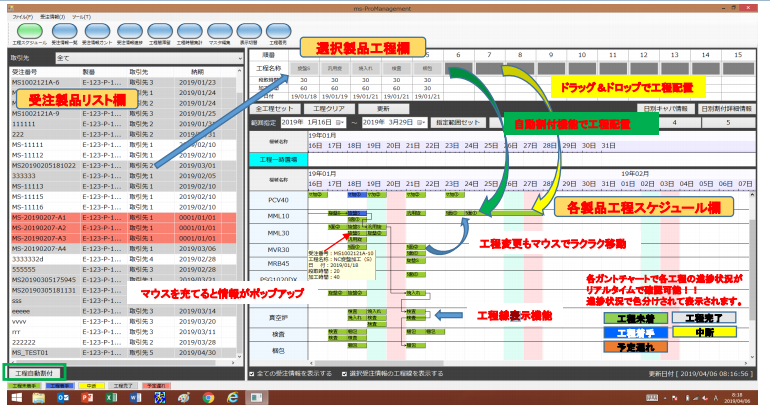Open Paint palette icon in taskbar
The width and height of the screenshot is (770, 407).
[184, 397]
